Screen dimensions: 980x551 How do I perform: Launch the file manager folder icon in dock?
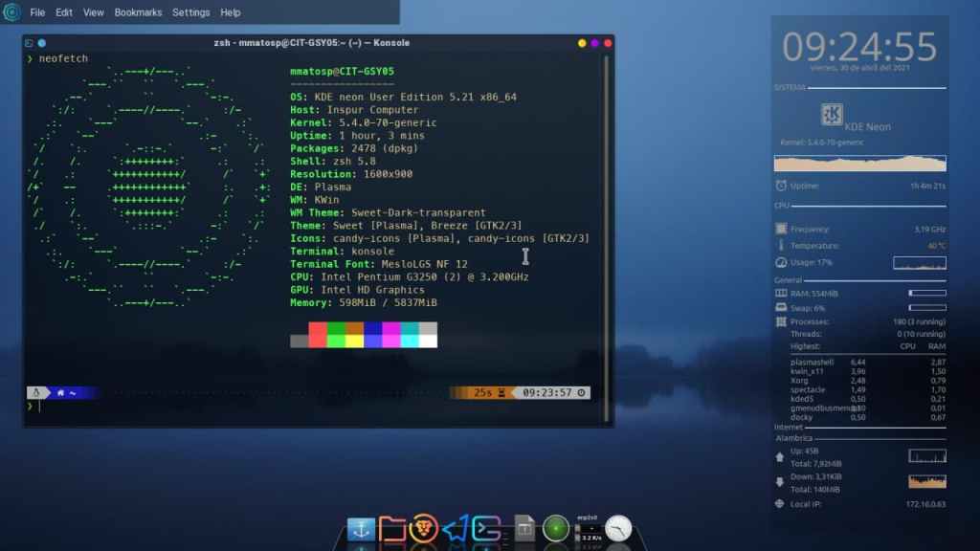coord(392,529)
